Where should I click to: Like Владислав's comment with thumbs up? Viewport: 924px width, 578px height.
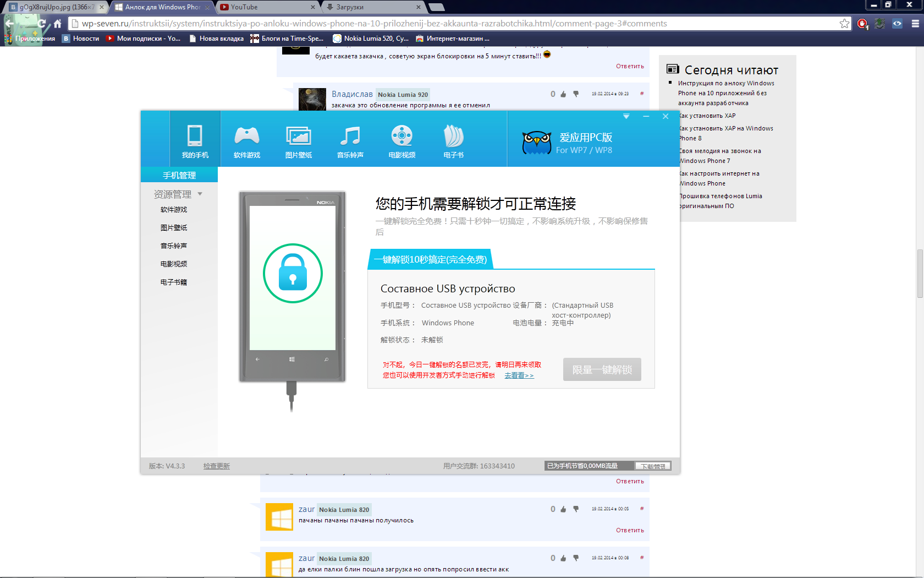coord(563,94)
